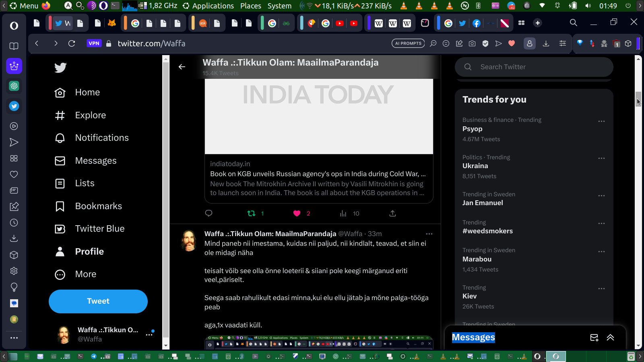644x362 pixels.
Task: Click the twitter.com/Waffa address bar
Action: click(x=151, y=43)
